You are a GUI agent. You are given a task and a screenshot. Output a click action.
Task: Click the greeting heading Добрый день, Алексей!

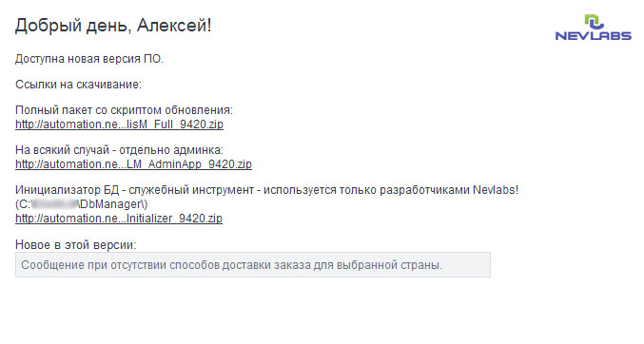(x=113, y=26)
